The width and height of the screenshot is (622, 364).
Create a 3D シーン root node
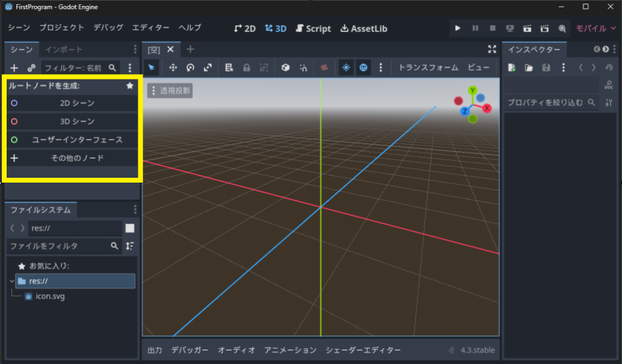72,121
